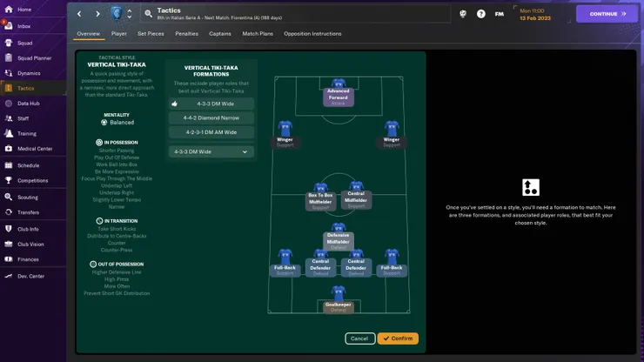This screenshot has width=644, height=362.
Task: Open the Squad Planner icon
Action: 9,58
